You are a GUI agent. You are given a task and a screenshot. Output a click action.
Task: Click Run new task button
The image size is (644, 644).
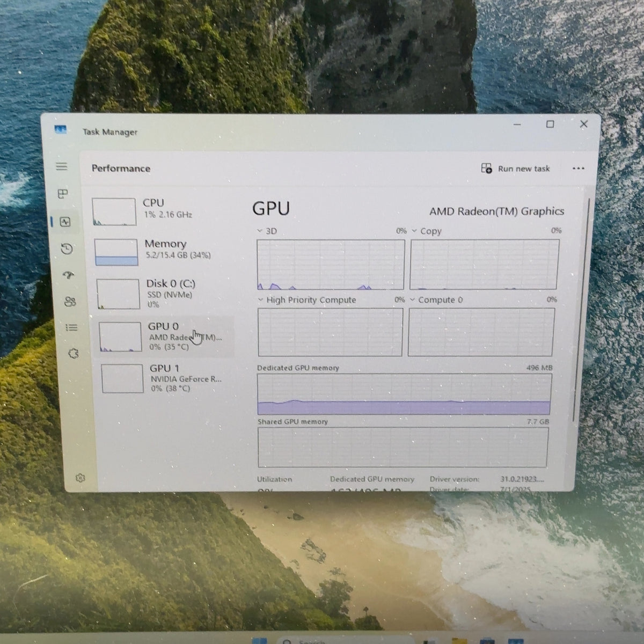pyautogui.click(x=516, y=169)
